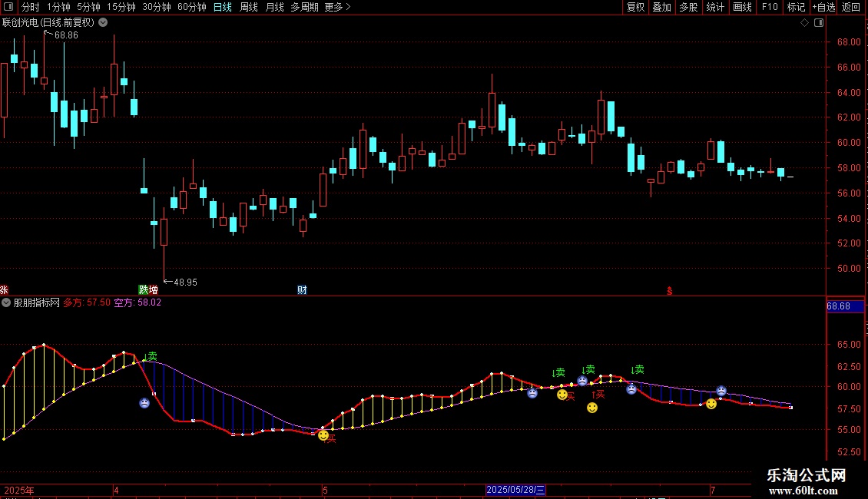Click the blue 财 financial marker
The width and height of the screenshot is (868, 499).
(302, 290)
